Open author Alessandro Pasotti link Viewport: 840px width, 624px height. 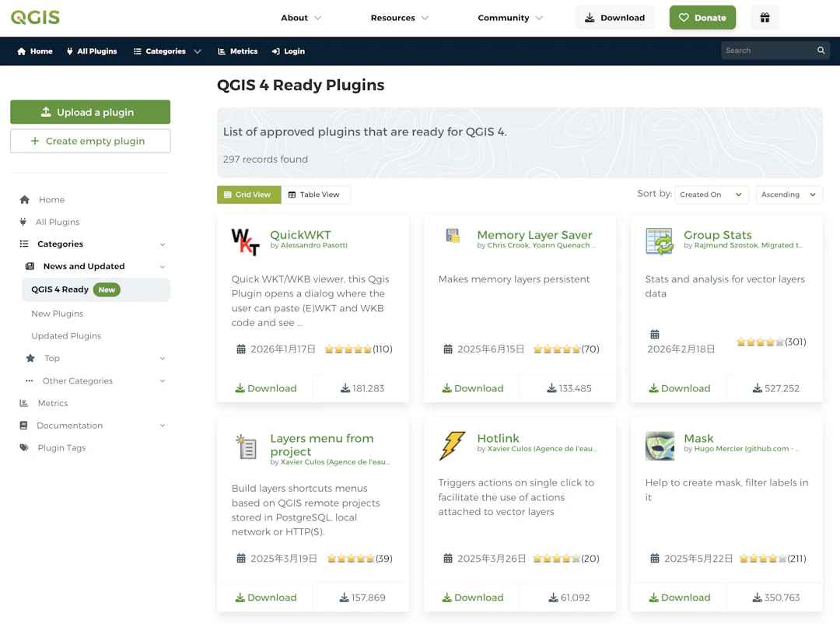click(x=314, y=245)
